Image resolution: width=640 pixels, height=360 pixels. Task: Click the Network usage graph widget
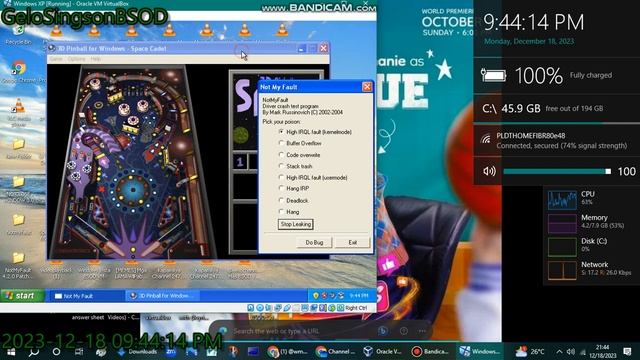coord(562,270)
